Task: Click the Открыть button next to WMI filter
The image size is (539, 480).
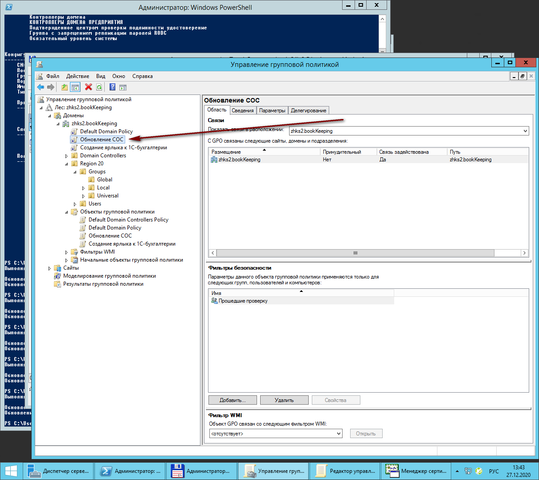Action: click(366, 434)
